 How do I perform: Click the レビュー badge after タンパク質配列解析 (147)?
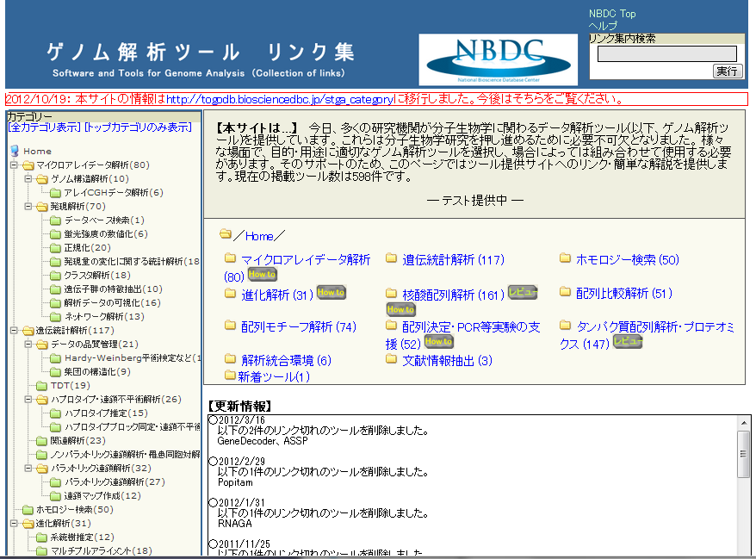pos(626,342)
